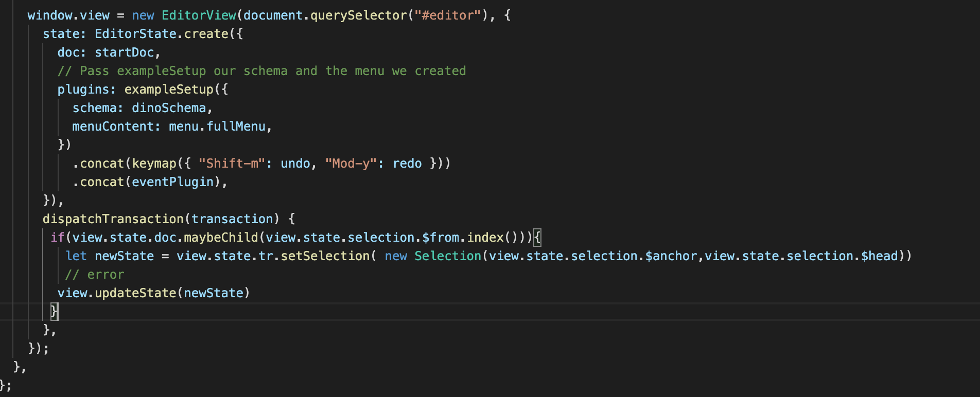The image size is (980, 397).
Task: Click the 'Selection' constructor name
Action: [448, 256]
